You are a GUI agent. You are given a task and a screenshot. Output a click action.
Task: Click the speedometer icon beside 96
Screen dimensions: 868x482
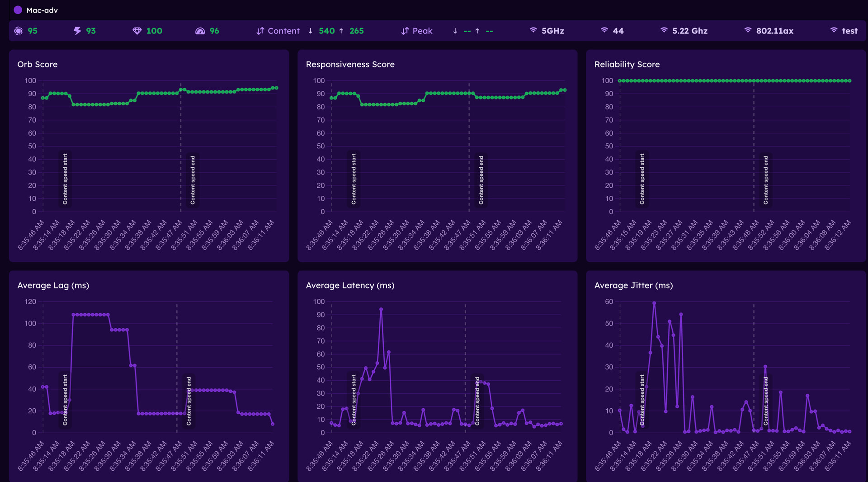pos(200,31)
